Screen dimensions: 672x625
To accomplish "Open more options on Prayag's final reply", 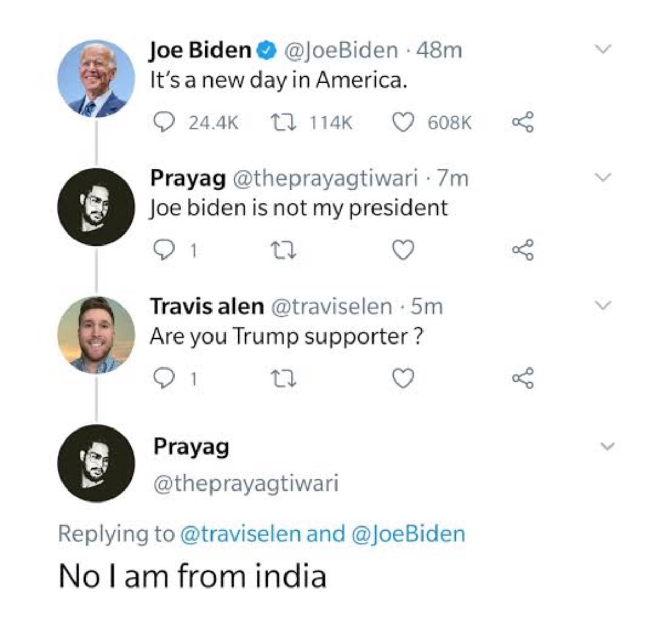I will (607, 446).
